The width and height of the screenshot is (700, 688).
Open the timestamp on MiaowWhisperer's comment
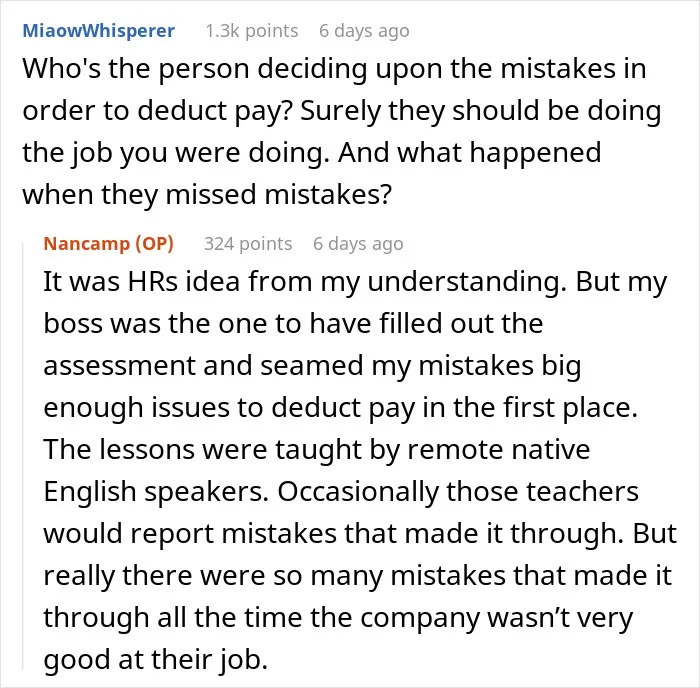click(364, 31)
